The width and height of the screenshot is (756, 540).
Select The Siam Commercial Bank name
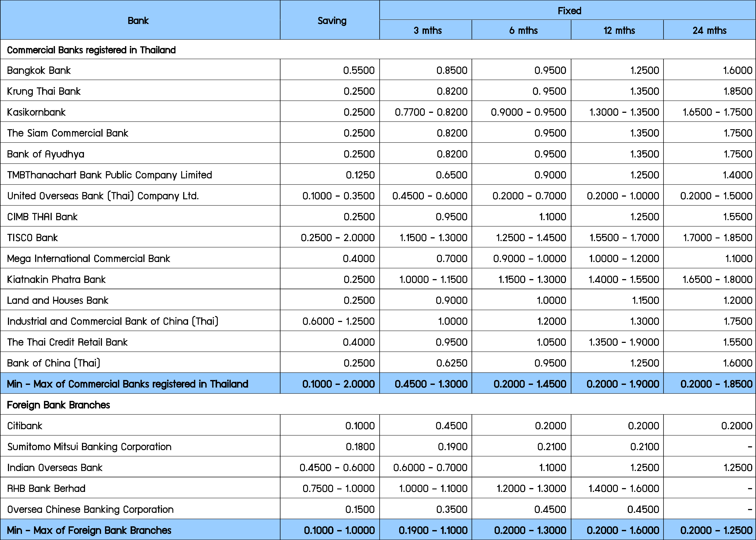(68, 133)
